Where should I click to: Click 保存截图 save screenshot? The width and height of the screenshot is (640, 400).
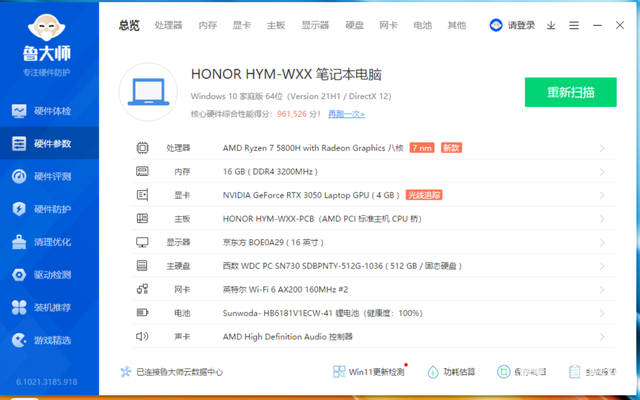point(521,372)
